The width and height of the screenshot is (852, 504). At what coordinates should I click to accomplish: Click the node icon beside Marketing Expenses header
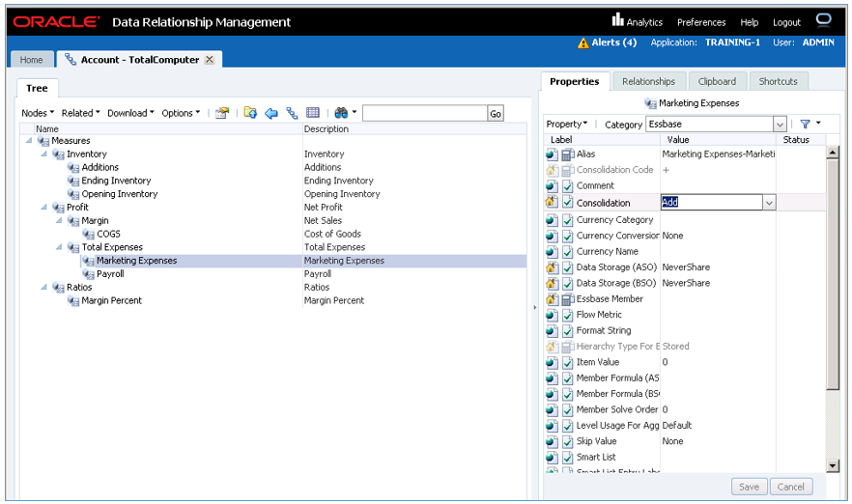click(650, 103)
